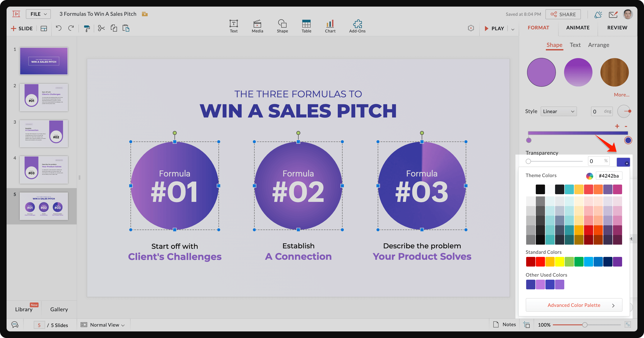Screen dimensions: 644x338
Task: Open More... fill options
Action: click(x=621, y=94)
